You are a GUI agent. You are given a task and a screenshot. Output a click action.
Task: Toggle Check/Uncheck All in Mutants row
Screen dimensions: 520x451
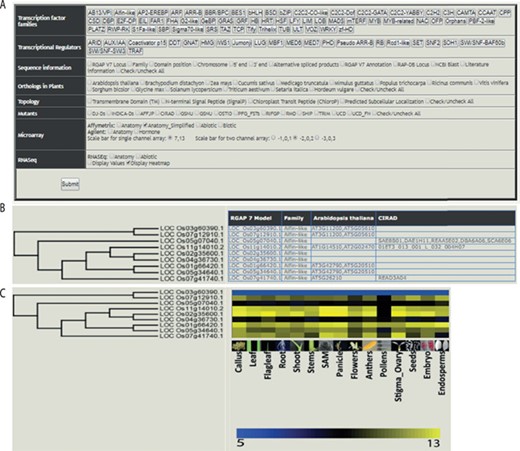[x=374, y=113]
